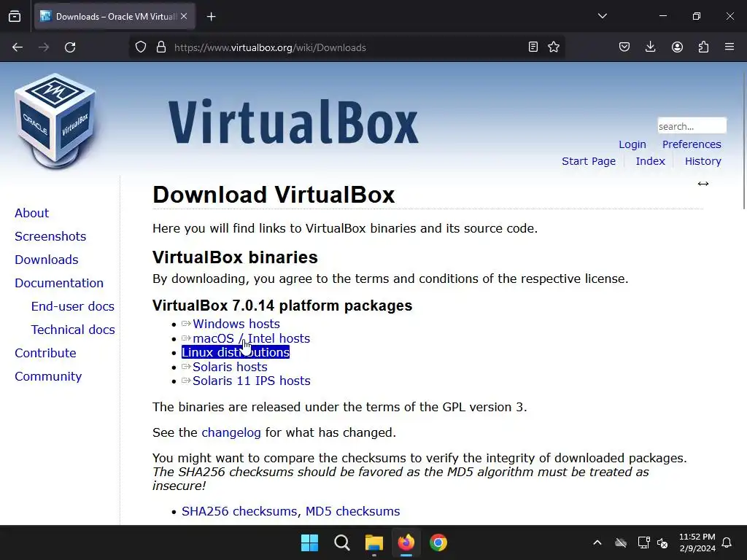This screenshot has width=747, height=560.
Task: Save page to Pocket
Action: pyautogui.click(x=624, y=47)
